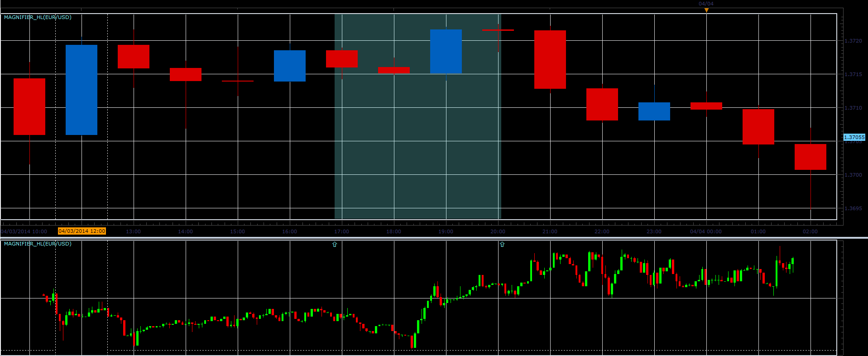Click the lower chart MAGNIFIER_HL(EUR/USD) title

[x=38, y=244]
